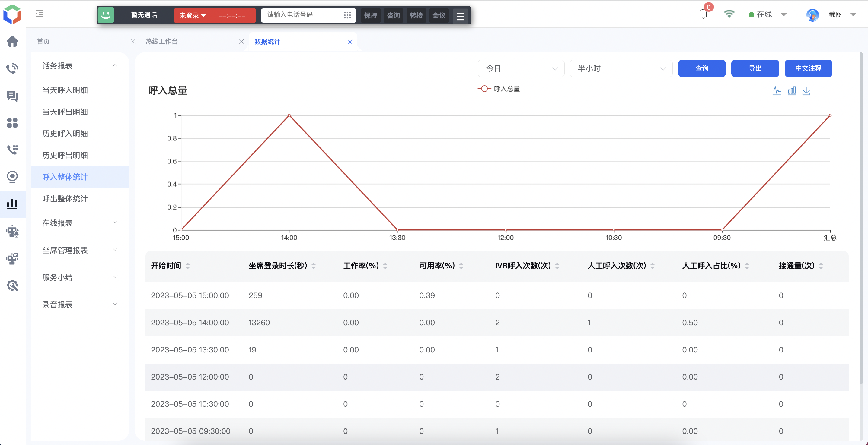This screenshot has width=868, height=445.
Task: Click the user avatar icon
Action: click(812, 15)
